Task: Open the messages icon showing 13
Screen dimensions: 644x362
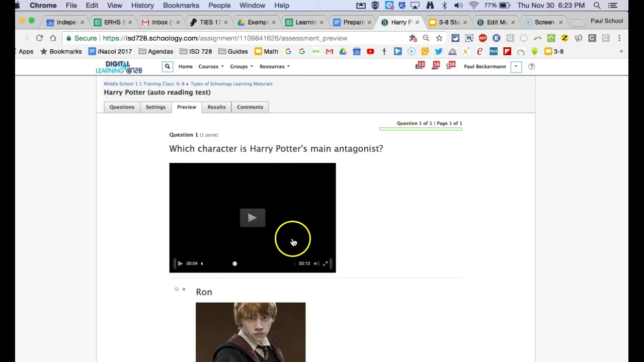Action: coord(420,65)
